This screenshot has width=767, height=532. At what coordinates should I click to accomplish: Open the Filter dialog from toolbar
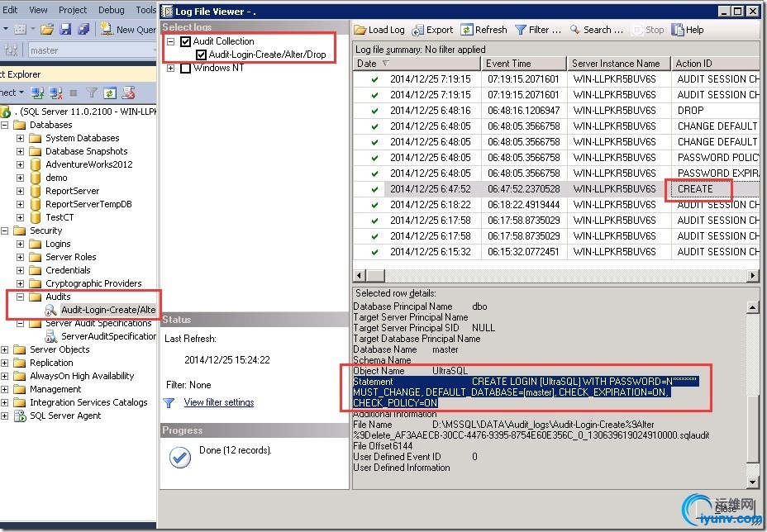[x=521, y=30]
